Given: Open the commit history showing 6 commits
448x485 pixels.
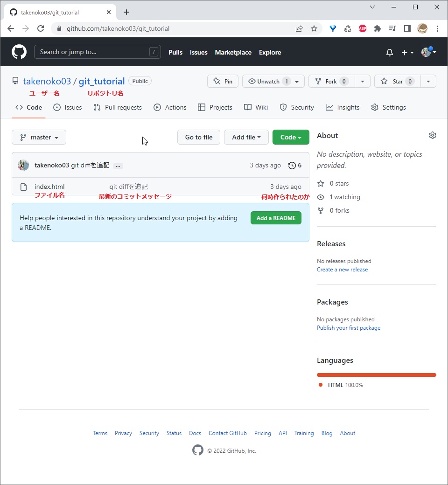Looking at the screenshot, I should click(x=295, y=165).
